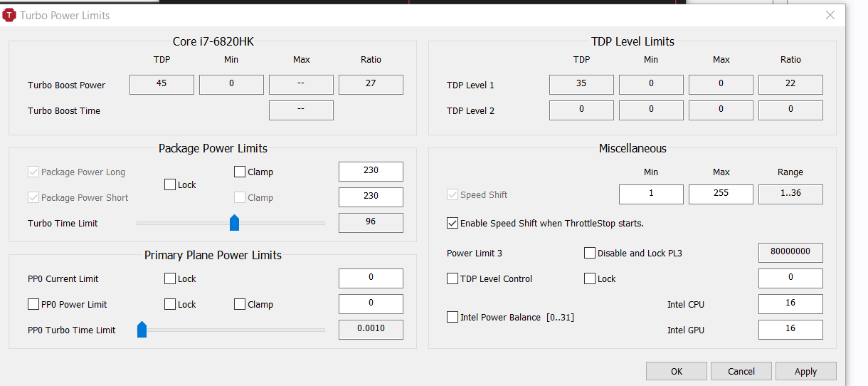
Task: Click the Speed Shift Min field
Action: tap(651, 194)
